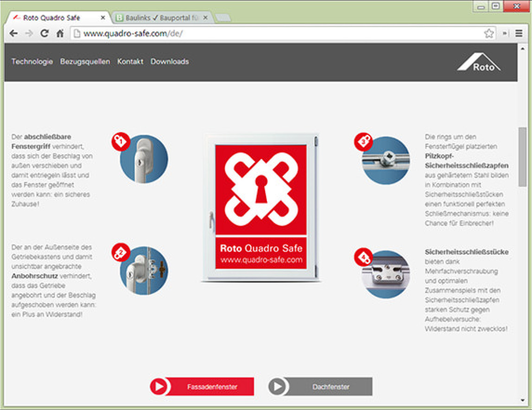
Task: Open the Kontakt menu item
Action: pos(130,61)
